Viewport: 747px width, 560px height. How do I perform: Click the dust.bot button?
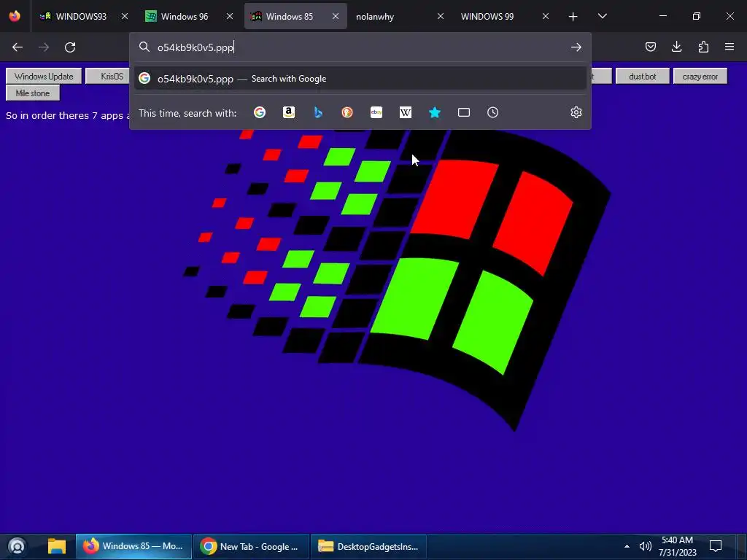[x=643, y=76]
